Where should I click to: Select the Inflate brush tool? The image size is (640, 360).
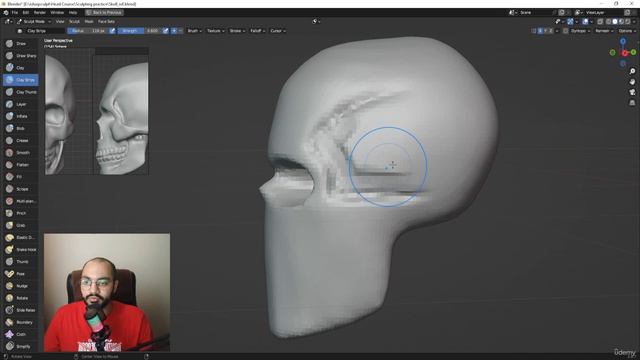(20, 116)
